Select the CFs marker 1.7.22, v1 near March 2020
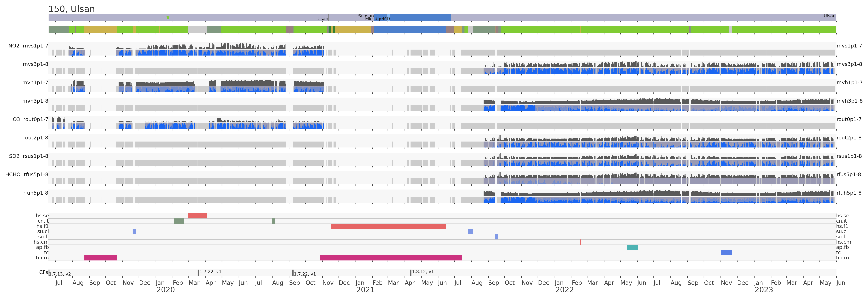 [x=198, y=272]
